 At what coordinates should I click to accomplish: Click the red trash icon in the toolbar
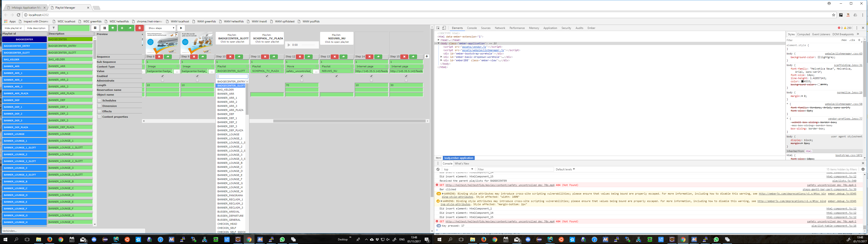[x=139, y=28]
